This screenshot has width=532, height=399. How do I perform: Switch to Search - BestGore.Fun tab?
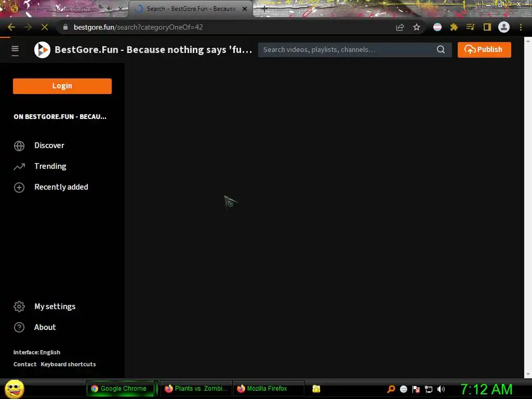(191, 9)
